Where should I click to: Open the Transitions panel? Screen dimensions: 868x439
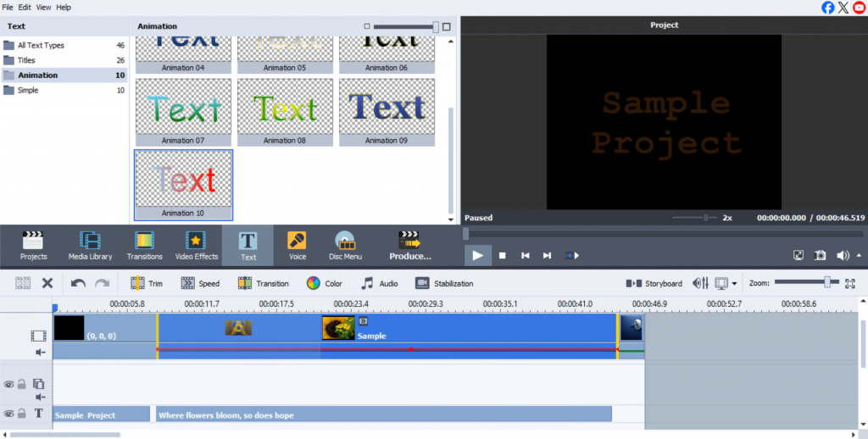point(144,246)
